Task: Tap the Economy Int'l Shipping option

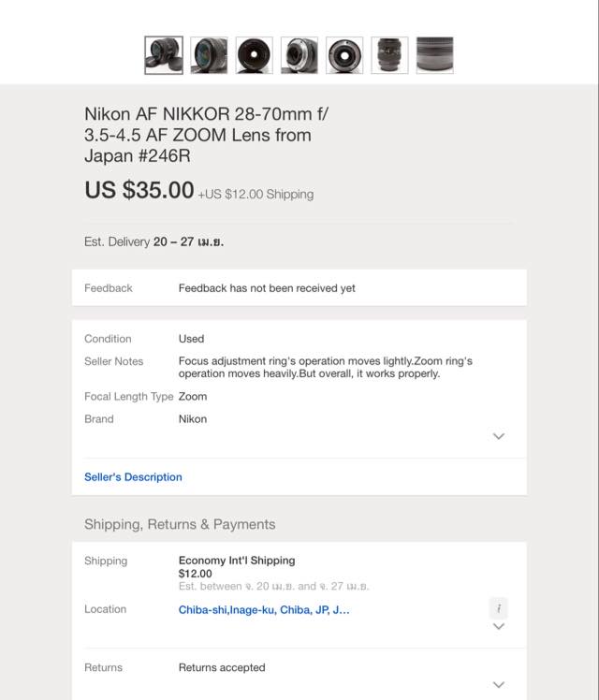Action: [237, 561]
